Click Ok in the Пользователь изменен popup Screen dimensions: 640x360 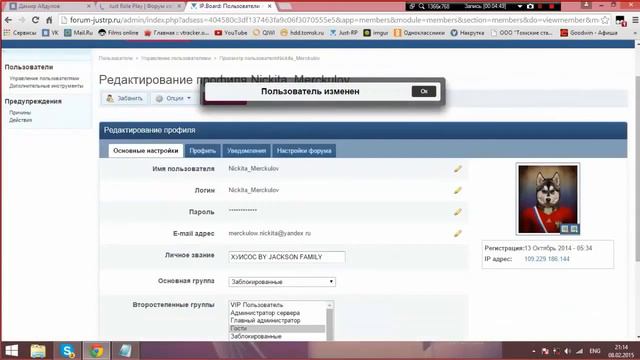click(x=424, y=91)
